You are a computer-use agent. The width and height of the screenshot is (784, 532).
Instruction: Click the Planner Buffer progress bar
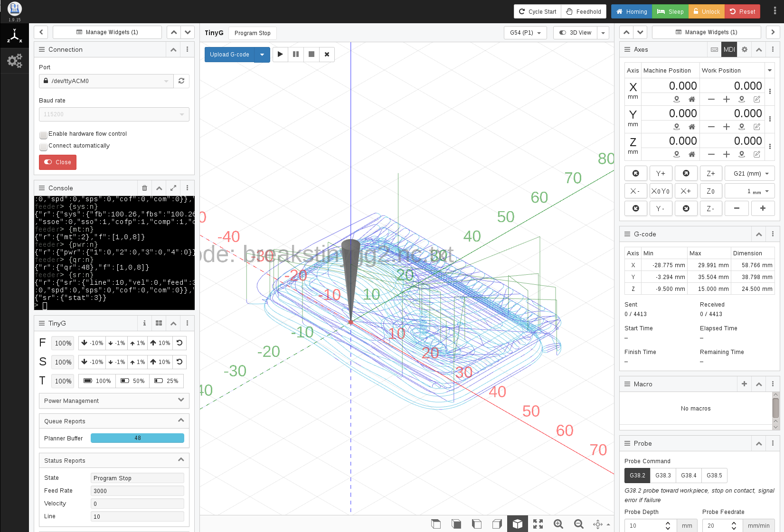click(137, 438)
